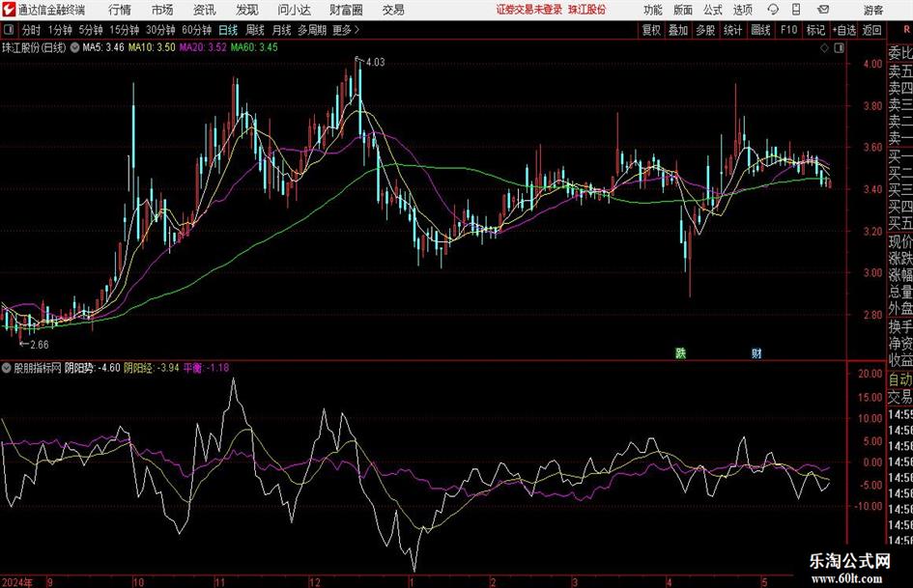This screenshot has height=588, width=913.
Task: Click the 标记 button
Action: (815, 30)
